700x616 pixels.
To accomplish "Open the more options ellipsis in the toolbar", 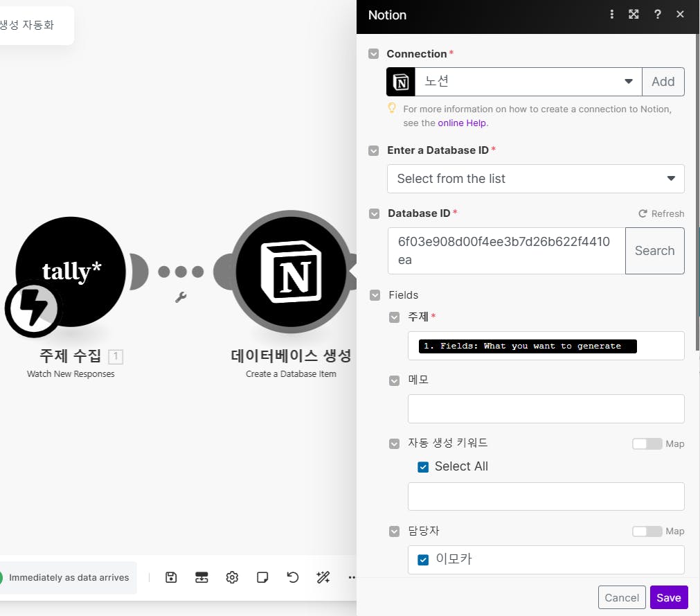I will pyautogui.click(x=352, y=577).
